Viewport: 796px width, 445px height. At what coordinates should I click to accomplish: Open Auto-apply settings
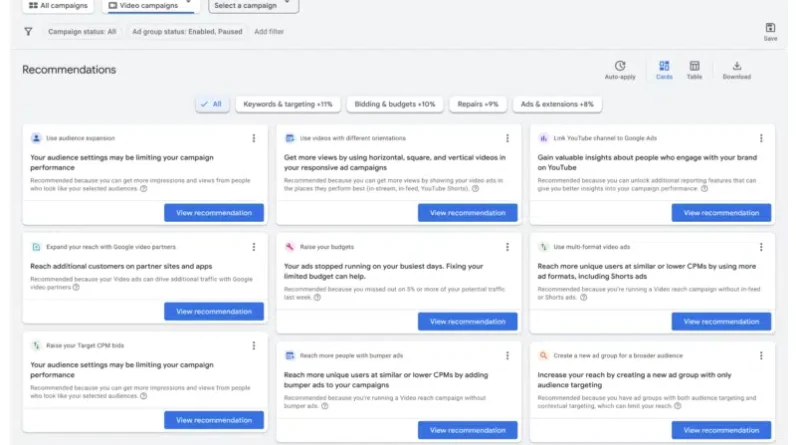[620, 70]
